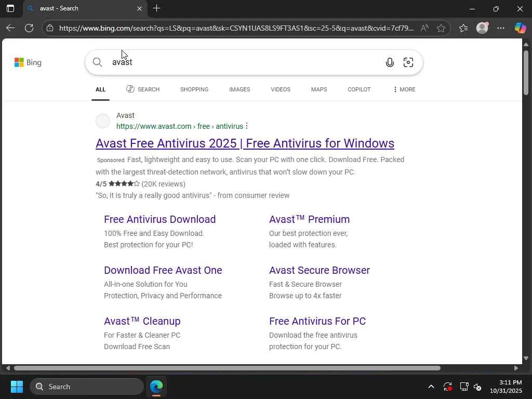Screen dimensions: 532x399
Task: Open Avast Free Antivirus 2025 result title
Action: click(245, 143)
